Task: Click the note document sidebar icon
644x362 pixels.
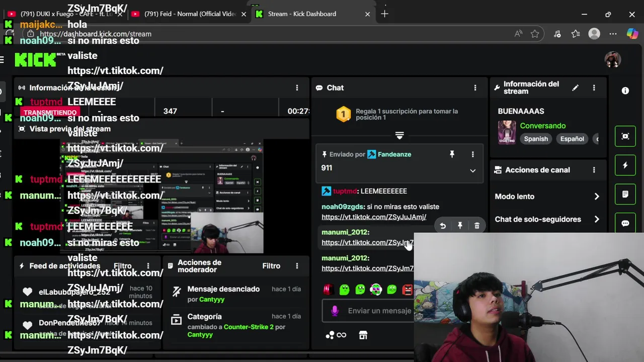Action: click(x=625, y=194)
